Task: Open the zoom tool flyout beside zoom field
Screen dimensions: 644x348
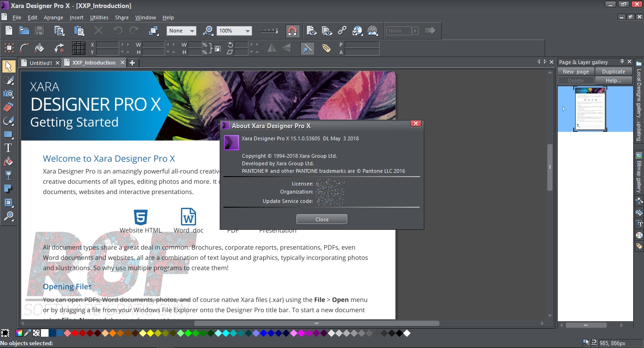Action: (208, 31)
